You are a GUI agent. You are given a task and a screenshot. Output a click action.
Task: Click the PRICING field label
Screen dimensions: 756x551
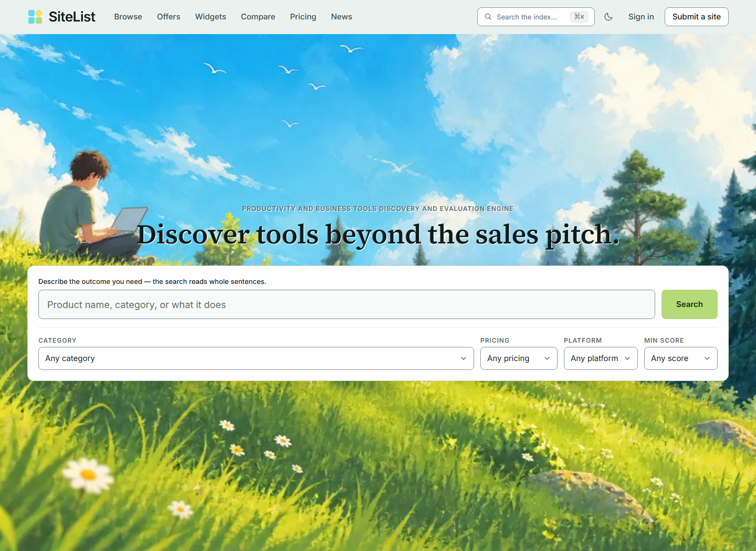click(495, 341)
